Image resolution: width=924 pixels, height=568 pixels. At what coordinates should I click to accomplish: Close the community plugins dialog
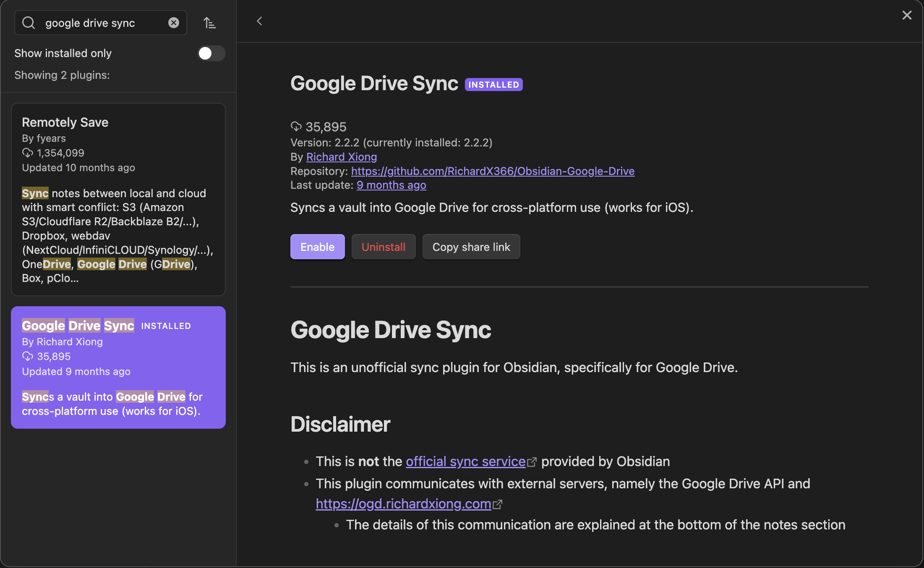click(x=907, y=16)
